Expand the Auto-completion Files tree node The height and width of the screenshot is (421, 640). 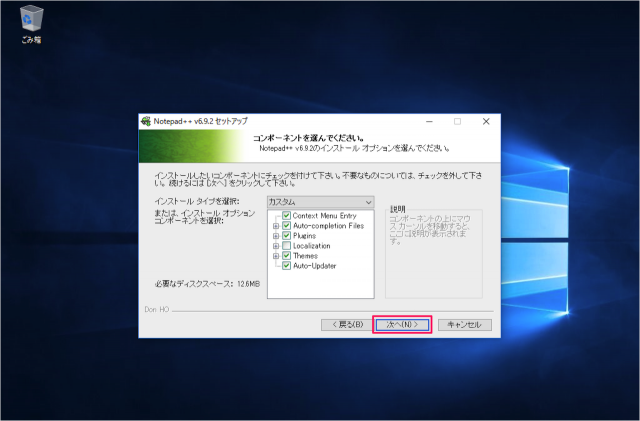click(276, 226)
